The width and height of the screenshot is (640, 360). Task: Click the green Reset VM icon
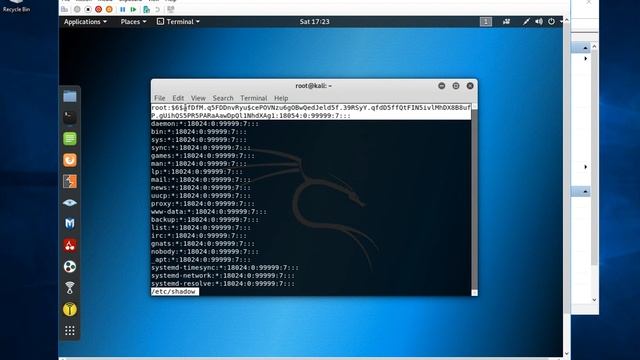click(x=133, y=9)
